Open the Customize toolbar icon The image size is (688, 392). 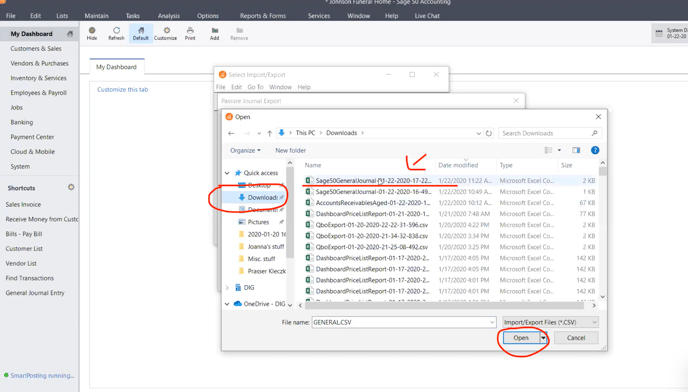(167, 30)
